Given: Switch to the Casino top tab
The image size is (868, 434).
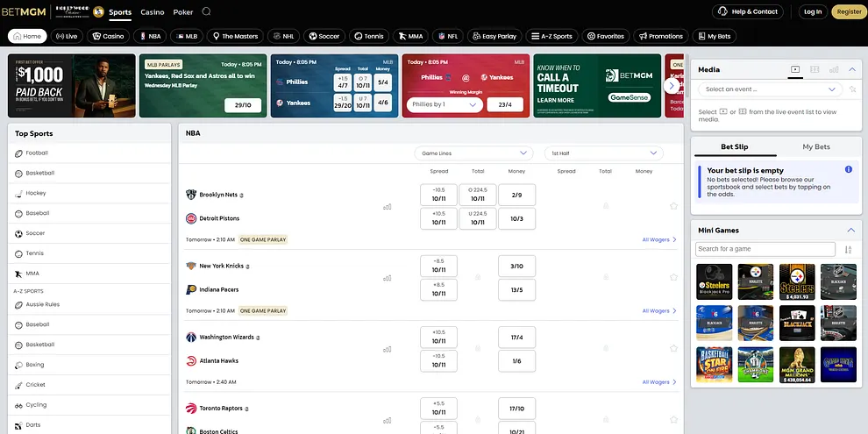Looking at the screenshot, I should [x=153, y=12].
